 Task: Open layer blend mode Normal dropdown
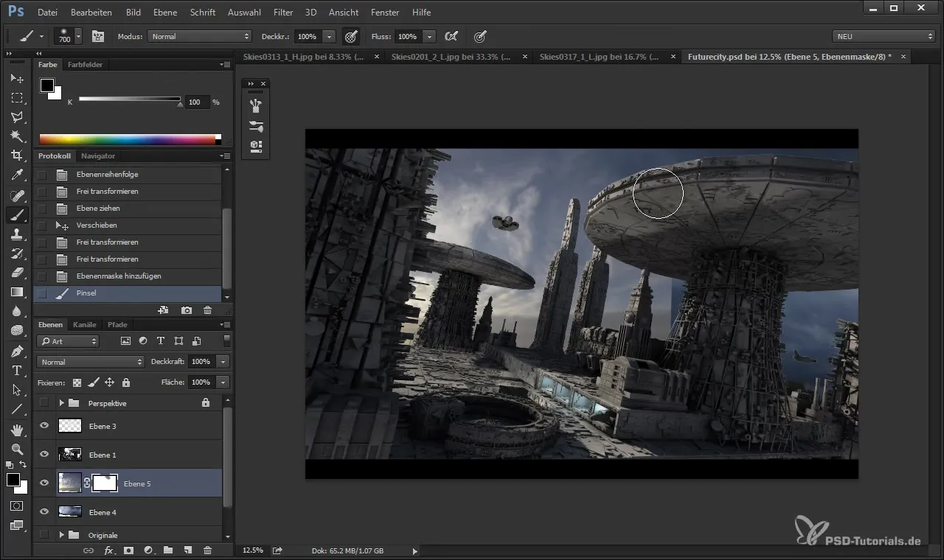[x=91, y=362]
